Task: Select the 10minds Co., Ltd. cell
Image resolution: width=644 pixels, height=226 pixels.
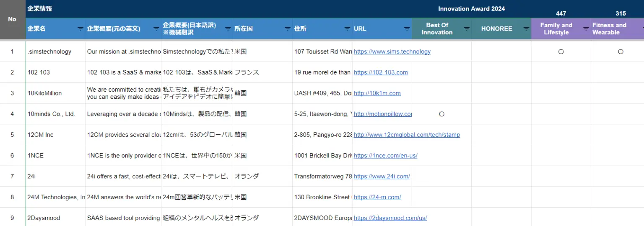Action: 56,114
